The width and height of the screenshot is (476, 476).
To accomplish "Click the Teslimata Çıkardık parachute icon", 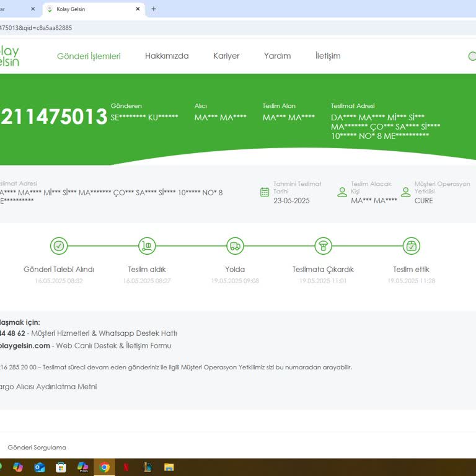I will tap(323, 246).
